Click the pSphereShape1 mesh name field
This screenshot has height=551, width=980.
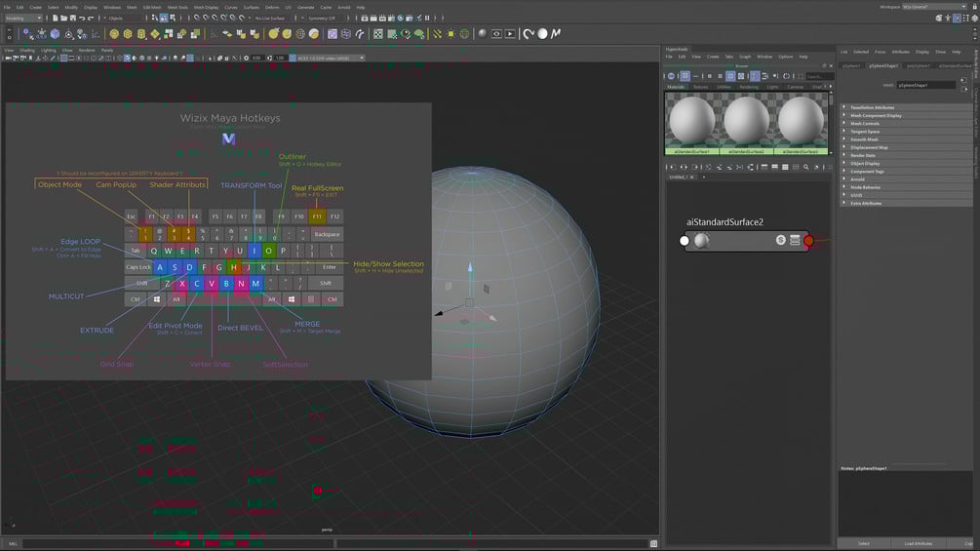click(x=925, y=85)
